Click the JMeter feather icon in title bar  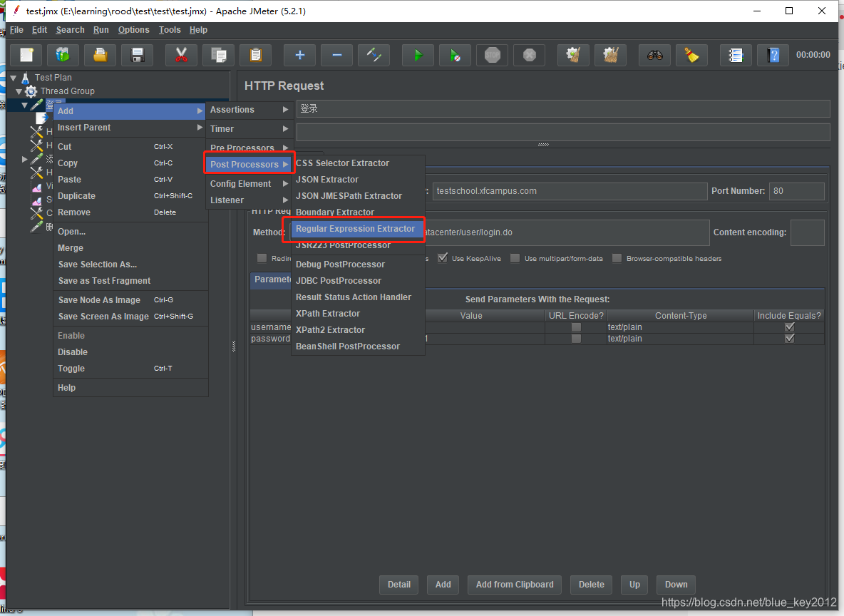point(16,10)
